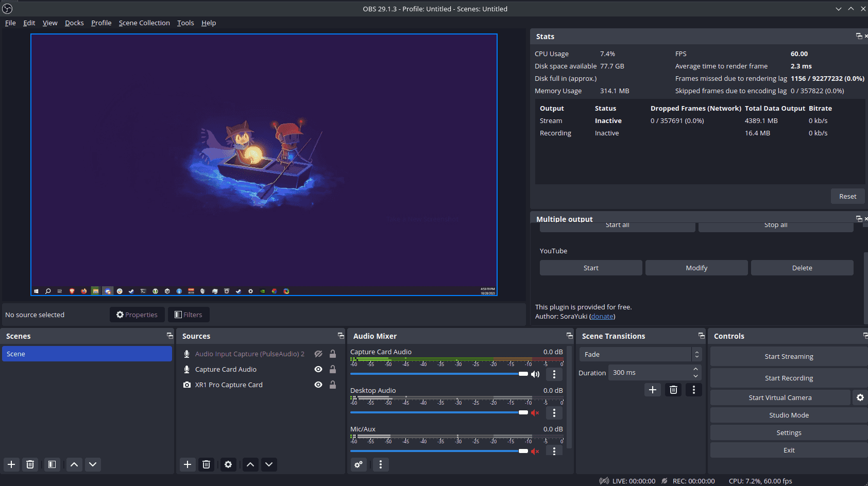Unmute Mic/Aux speaker icon

(535, 452)
